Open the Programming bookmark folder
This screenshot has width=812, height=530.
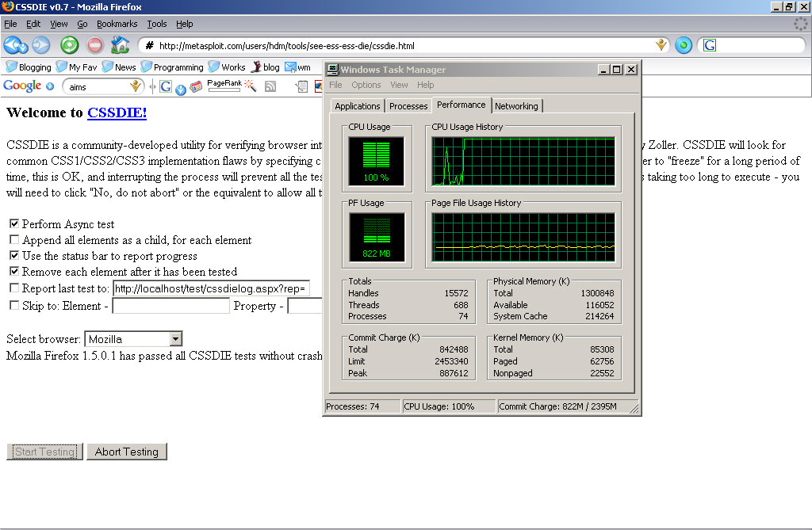(172, 67)
